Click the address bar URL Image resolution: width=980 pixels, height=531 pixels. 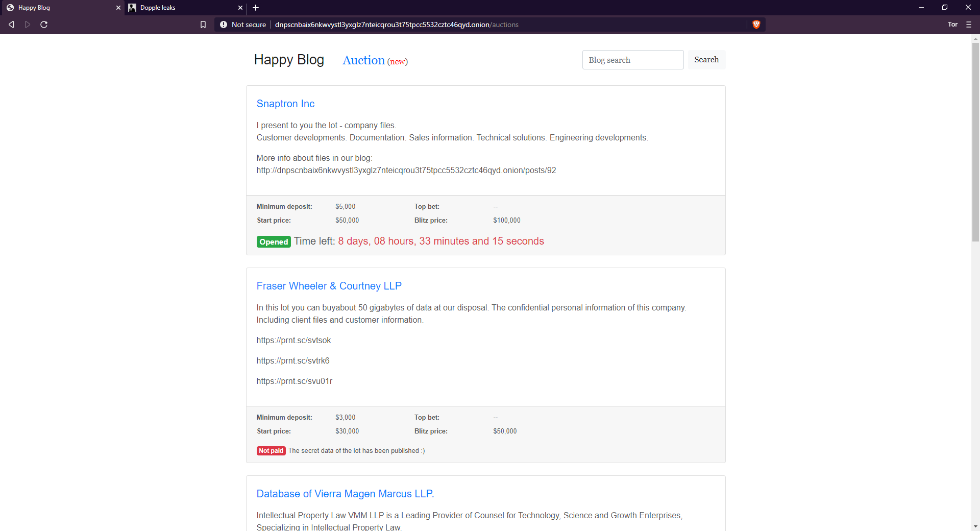point(397,25)
